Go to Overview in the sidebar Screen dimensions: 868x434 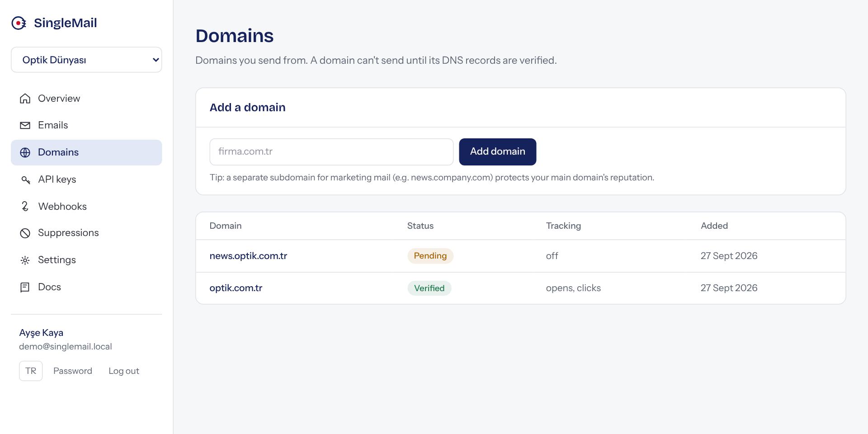click(86, 99)
